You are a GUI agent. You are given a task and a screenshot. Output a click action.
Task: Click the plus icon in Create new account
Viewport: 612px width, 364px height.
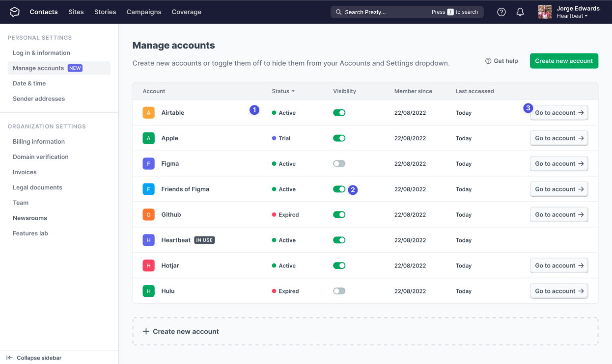click(146, 332)
